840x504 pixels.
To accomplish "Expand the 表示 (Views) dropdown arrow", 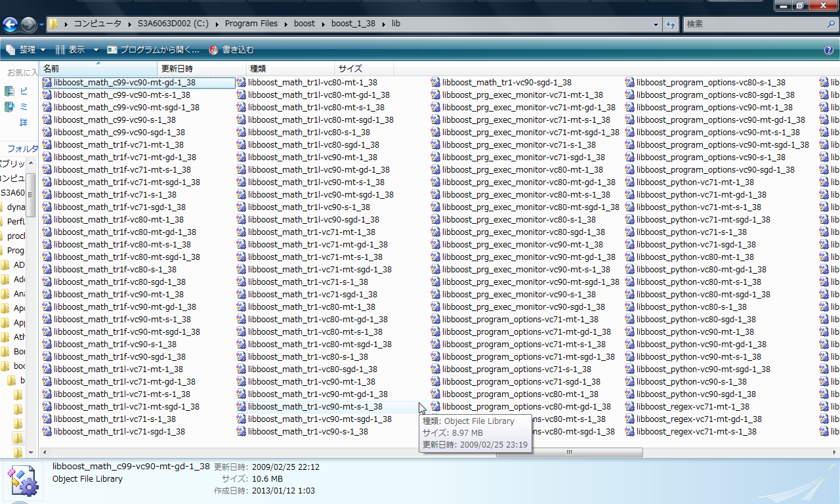I will click(x=96, y=50).
